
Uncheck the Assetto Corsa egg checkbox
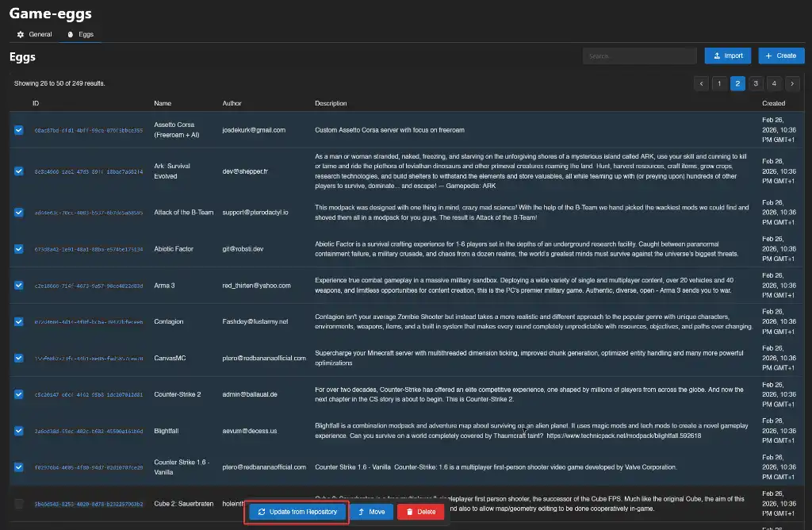point(19,130)
